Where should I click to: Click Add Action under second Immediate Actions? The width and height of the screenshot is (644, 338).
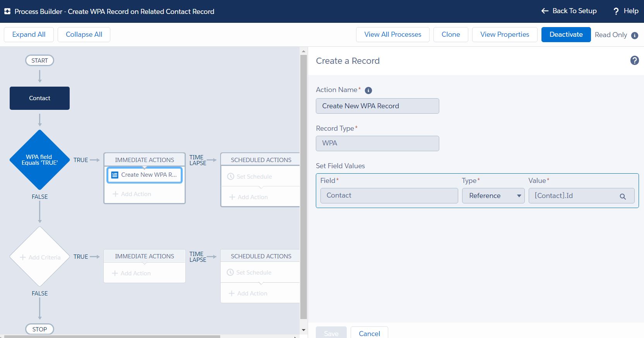[132, 273]
